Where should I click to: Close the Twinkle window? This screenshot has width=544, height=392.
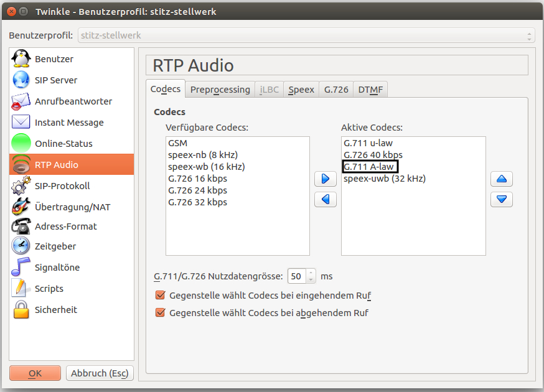(x=11, y=11)
